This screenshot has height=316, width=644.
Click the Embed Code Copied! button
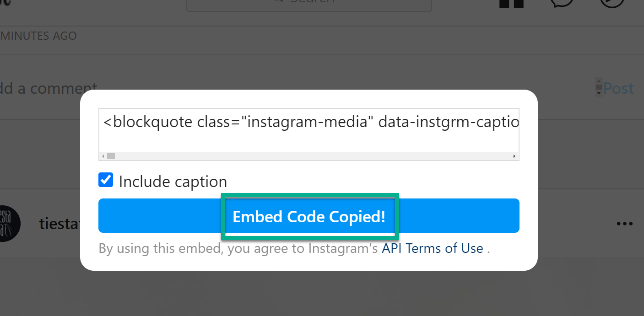309,216
